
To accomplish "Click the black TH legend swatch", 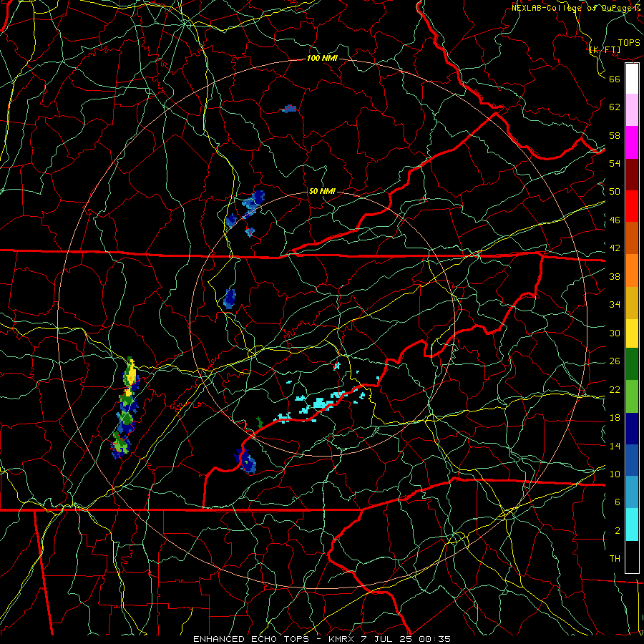I will 632,557.
